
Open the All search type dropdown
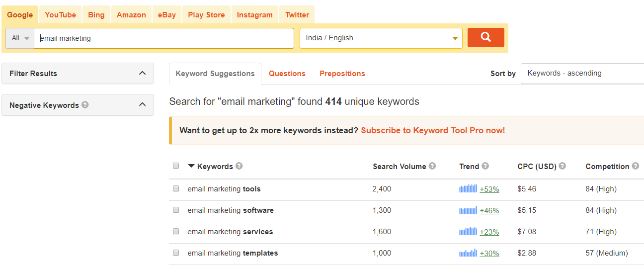(x=20, y=38)
